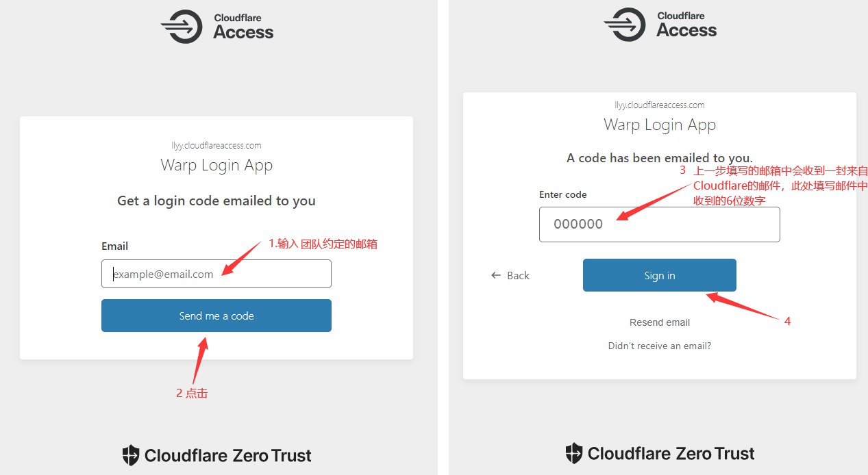Screen dimensions: 868x475
Task: Click the Cloudflare Access arrow logo above the code form
Action: [625, 25]
